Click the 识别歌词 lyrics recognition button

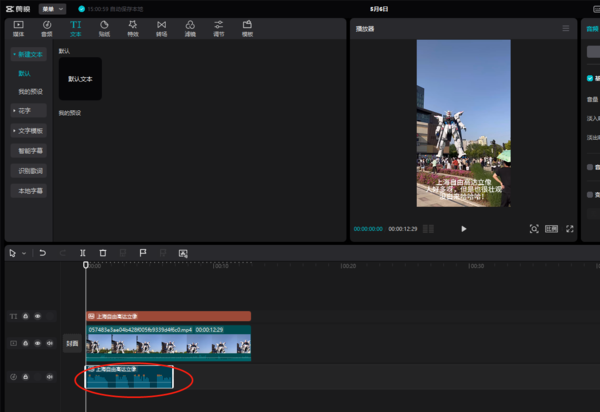(x=30, y=170)
